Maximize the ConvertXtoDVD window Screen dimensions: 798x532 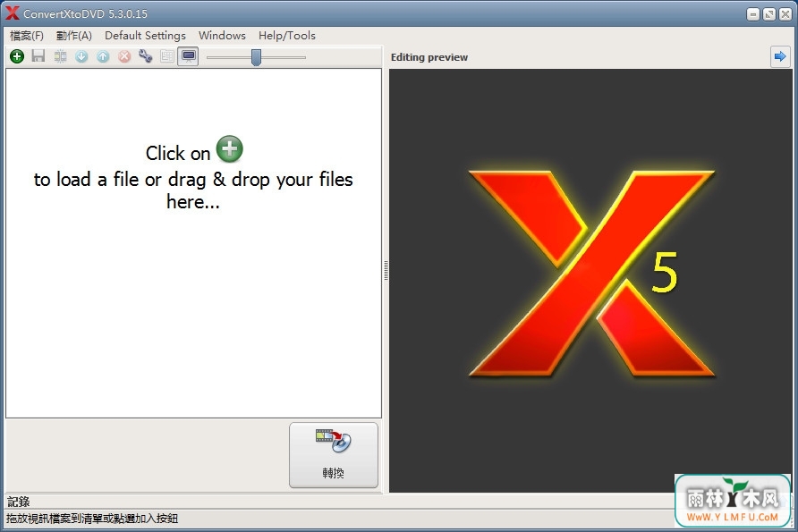point(769,14)
